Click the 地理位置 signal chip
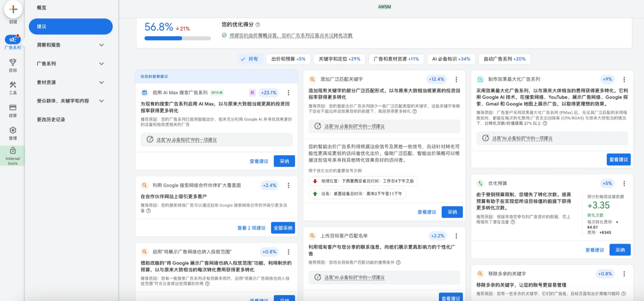 (x=363, y=181)
